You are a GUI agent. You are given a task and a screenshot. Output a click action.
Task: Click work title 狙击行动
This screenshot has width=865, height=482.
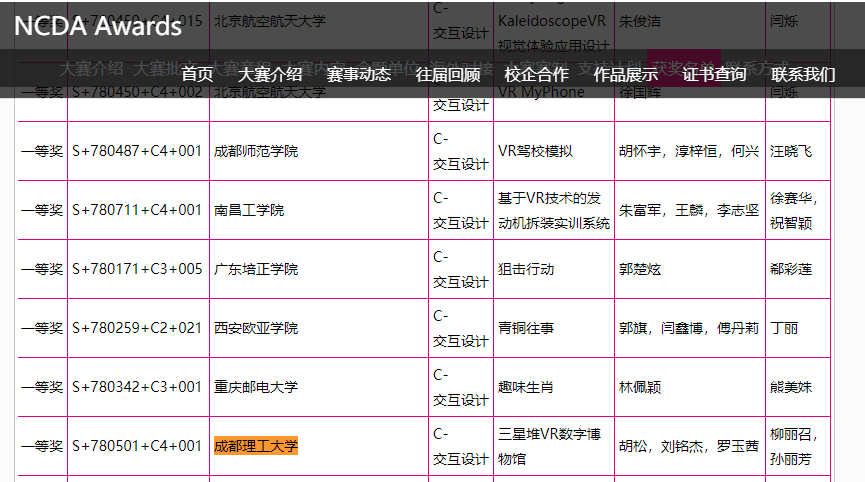click(526, 269)
